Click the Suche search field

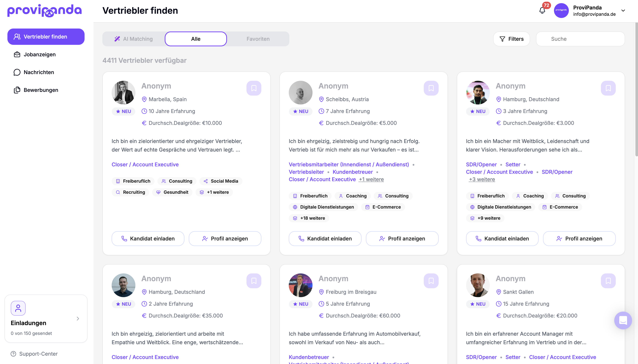580,39
